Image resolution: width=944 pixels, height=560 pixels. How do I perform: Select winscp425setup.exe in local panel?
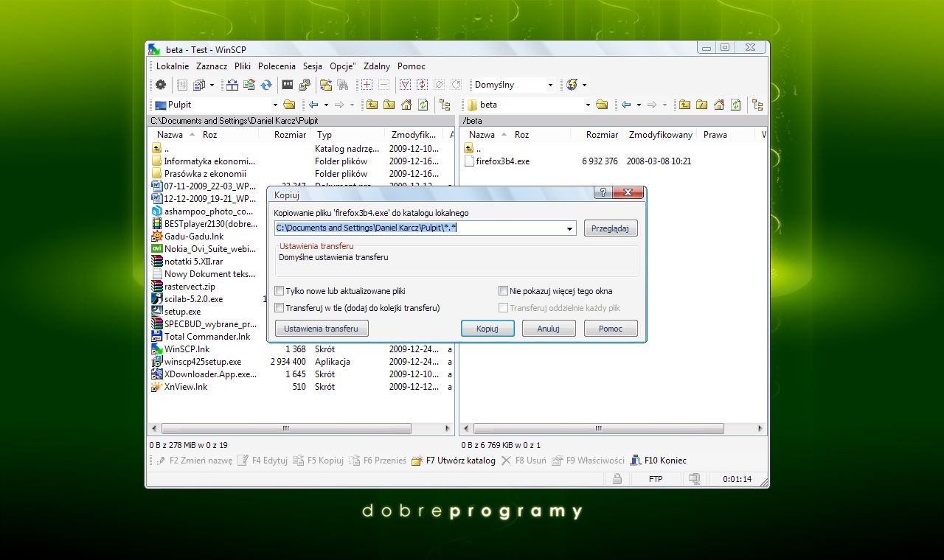(x=203, y=362)
